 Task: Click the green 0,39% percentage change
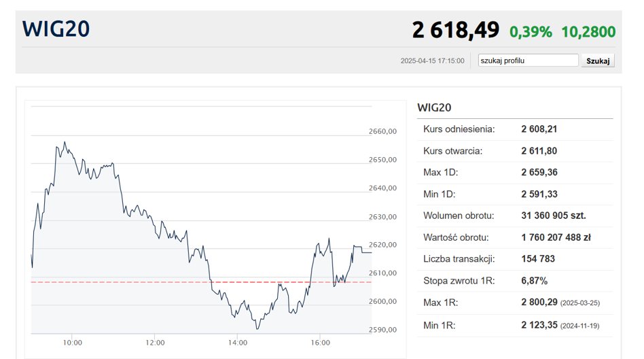531,32
